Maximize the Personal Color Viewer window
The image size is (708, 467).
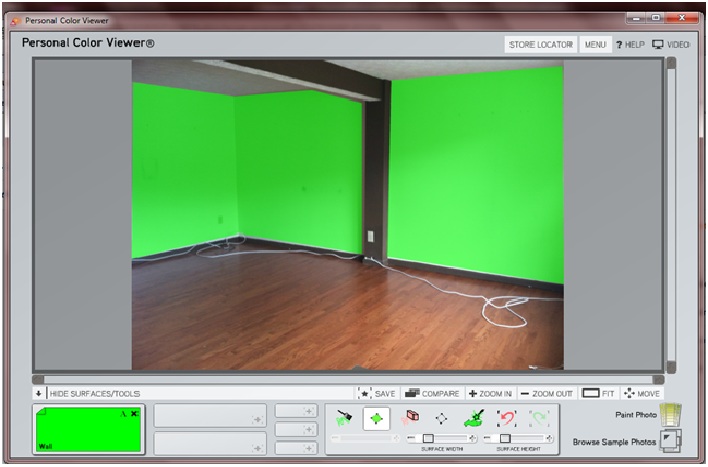(656, 18)
